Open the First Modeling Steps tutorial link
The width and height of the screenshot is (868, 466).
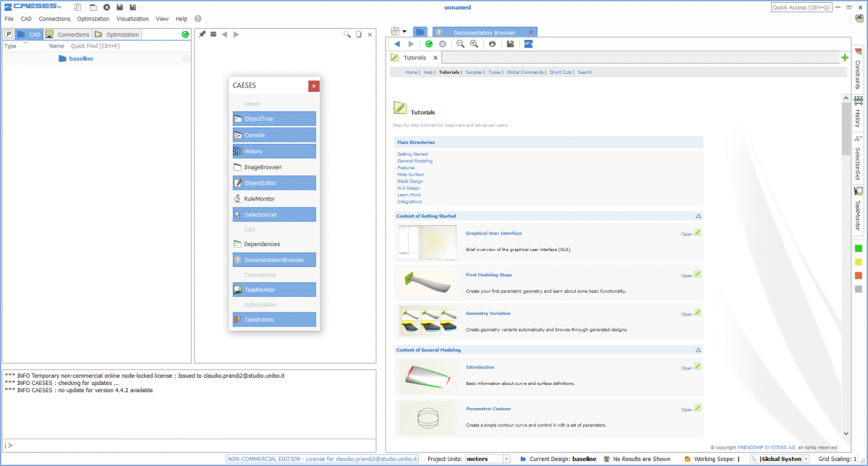coord(489,275)
